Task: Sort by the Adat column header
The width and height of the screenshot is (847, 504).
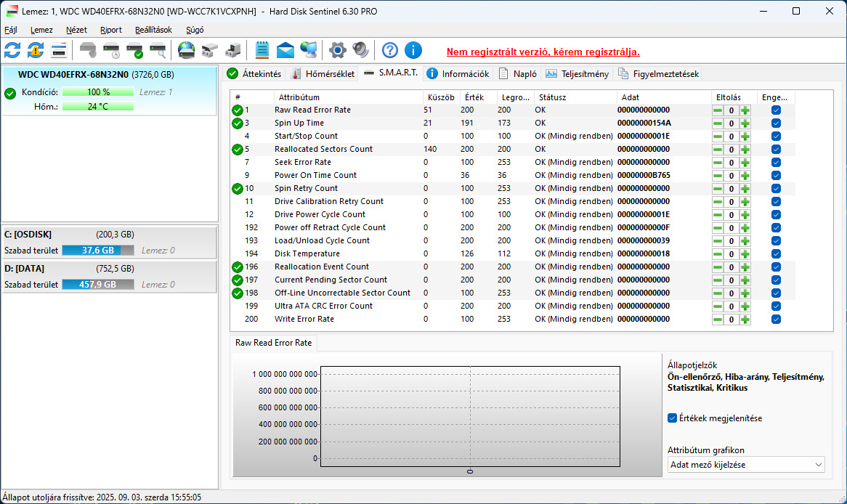Action: [x=664, y=97]
